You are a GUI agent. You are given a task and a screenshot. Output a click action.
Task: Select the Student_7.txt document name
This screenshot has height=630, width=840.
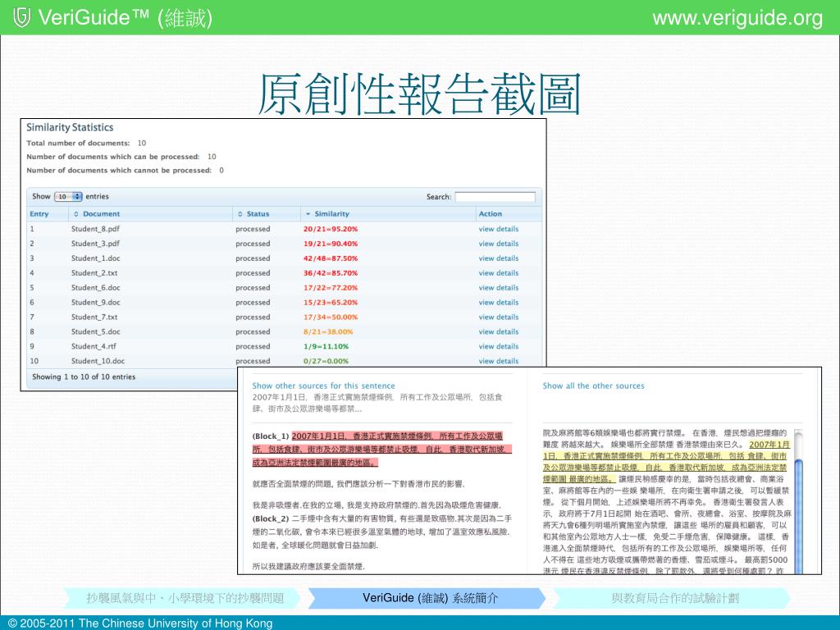tap(94, 317)
